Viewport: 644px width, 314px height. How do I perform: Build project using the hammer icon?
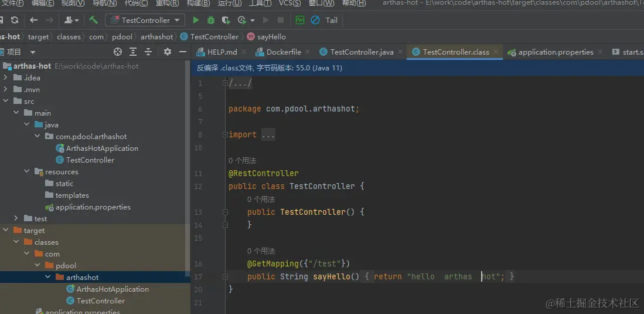(x=94, y=20)
